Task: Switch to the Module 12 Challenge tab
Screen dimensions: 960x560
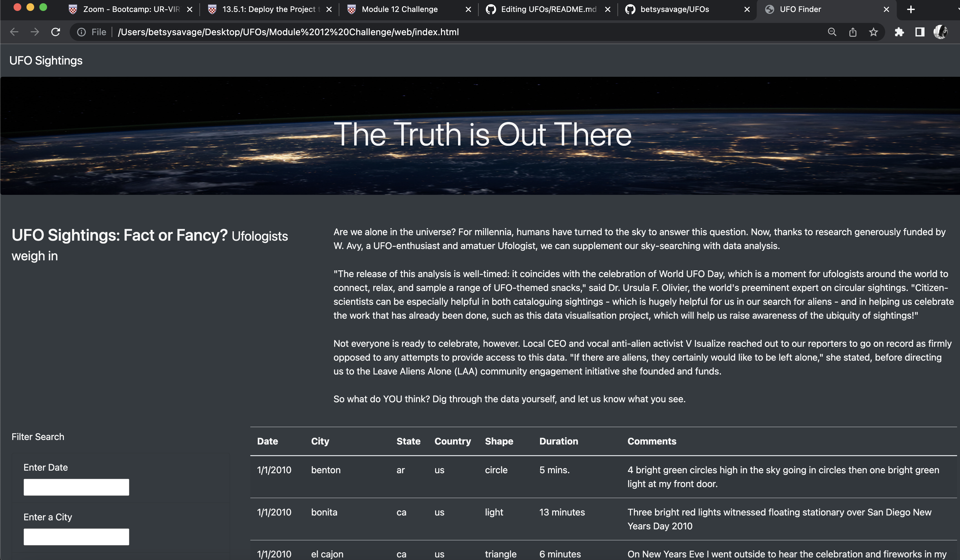Action: click(399, 9)
